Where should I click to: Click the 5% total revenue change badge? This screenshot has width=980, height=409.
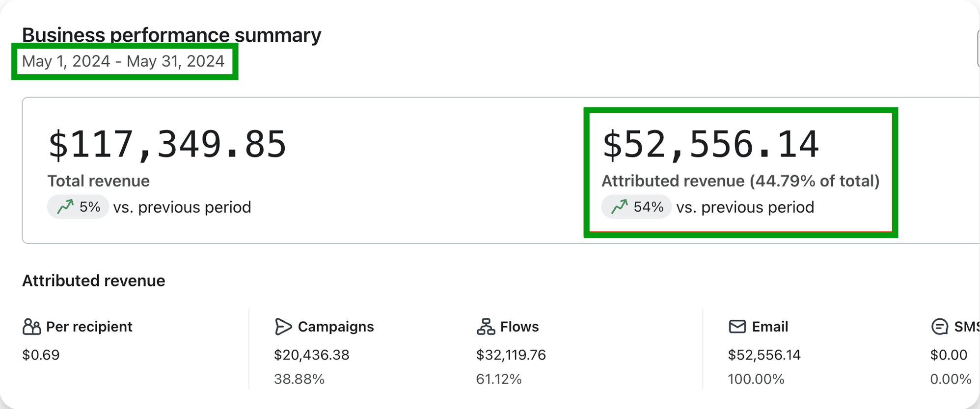click(78, 207)
